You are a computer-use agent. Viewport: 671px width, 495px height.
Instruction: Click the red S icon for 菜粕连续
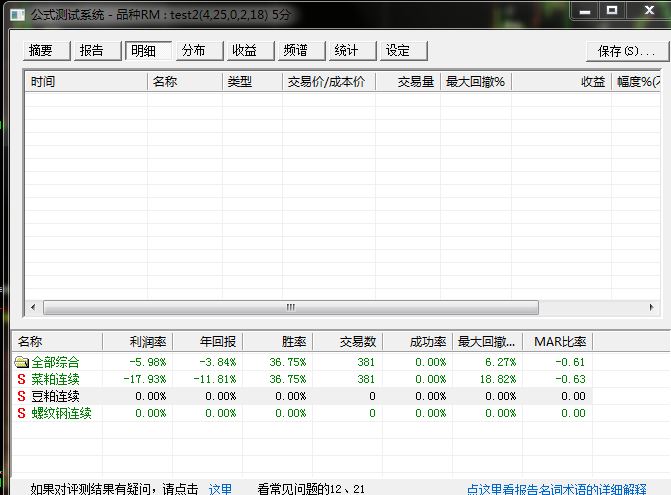21,379
